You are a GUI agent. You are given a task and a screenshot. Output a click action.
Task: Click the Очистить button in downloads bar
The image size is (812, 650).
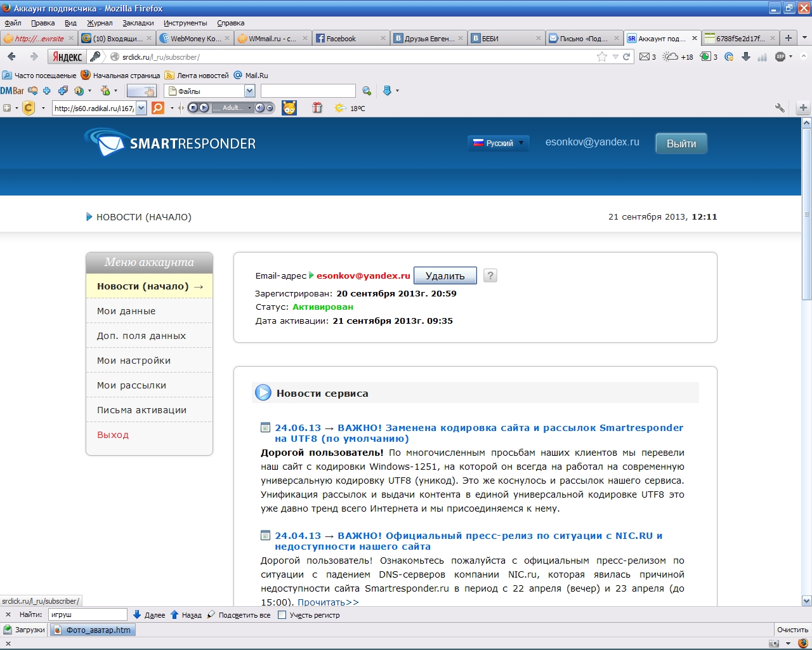(792, 630)
